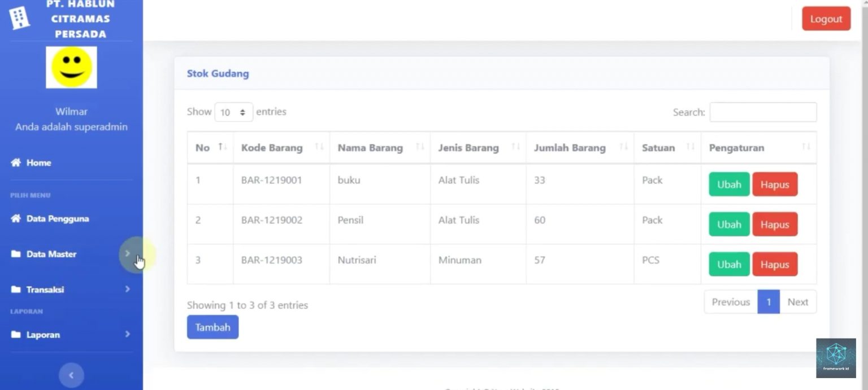Click the Laporan folder icon
Screen dimensions: 868x390
click(x=16, y=335)
